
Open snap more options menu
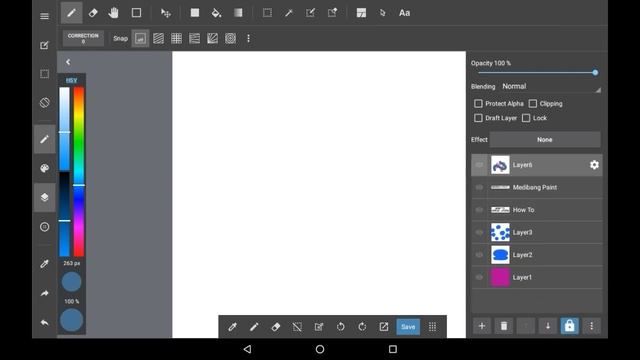click(248, 38)
